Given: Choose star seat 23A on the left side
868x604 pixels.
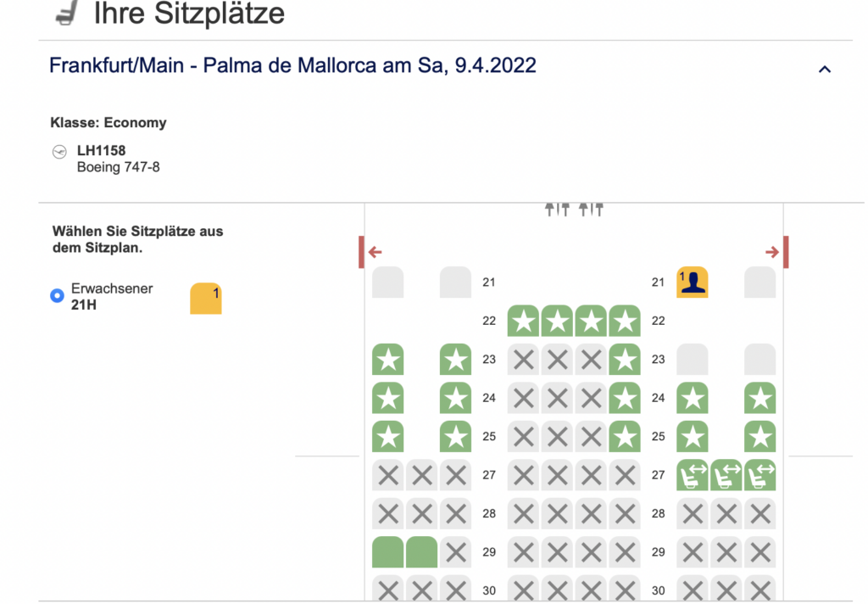Looking at the screenshot, I should pos(388,360).
